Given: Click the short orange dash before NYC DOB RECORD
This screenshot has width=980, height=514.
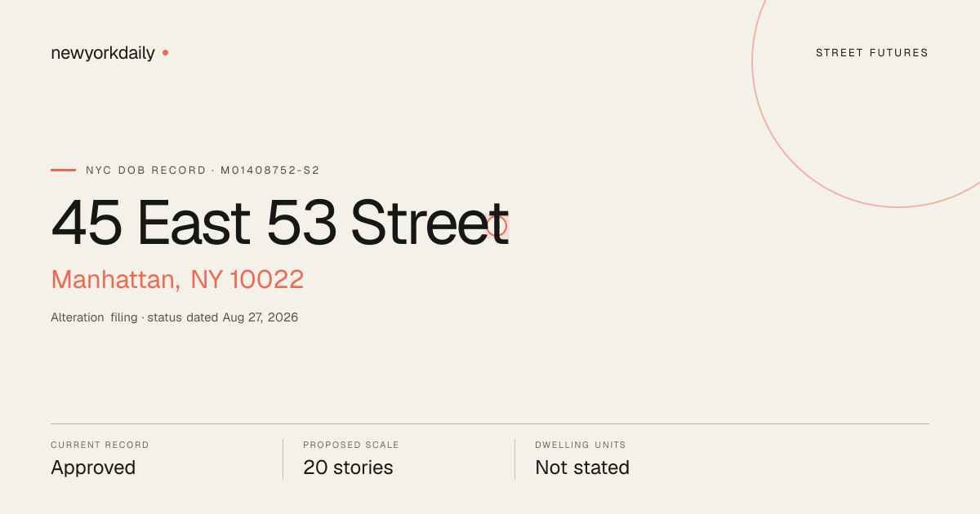Looking at the screenshot, I should (x=63, y=170).
